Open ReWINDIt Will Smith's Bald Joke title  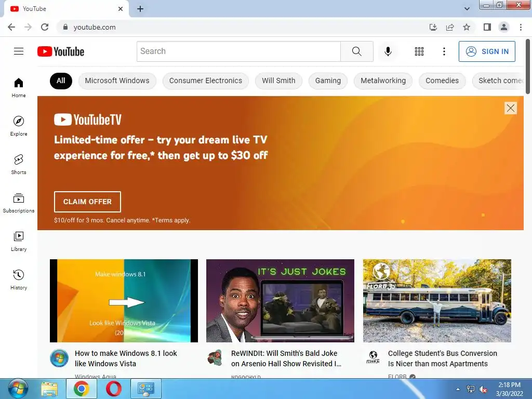tap(286, 358)
